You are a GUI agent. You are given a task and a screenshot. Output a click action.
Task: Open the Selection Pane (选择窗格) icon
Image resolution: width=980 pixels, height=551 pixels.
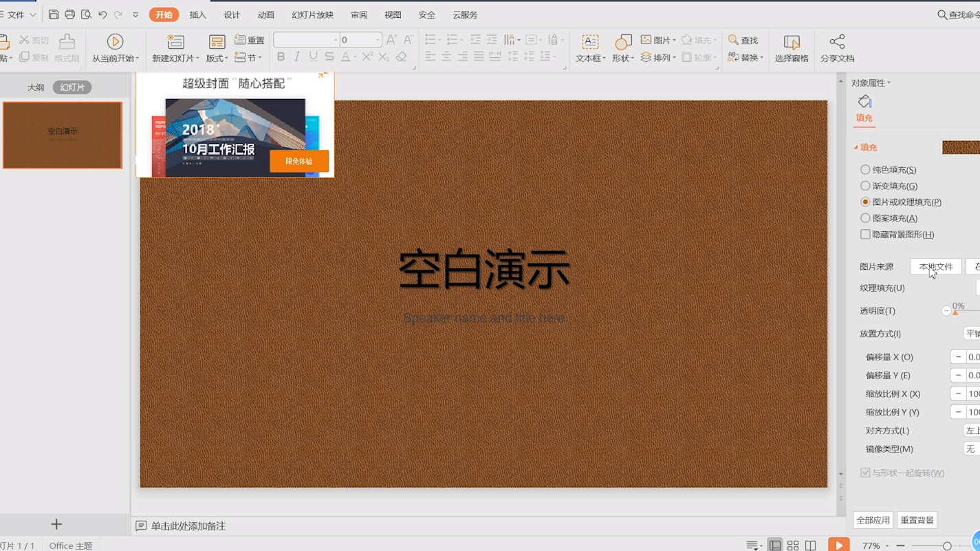tap(792, 41)
